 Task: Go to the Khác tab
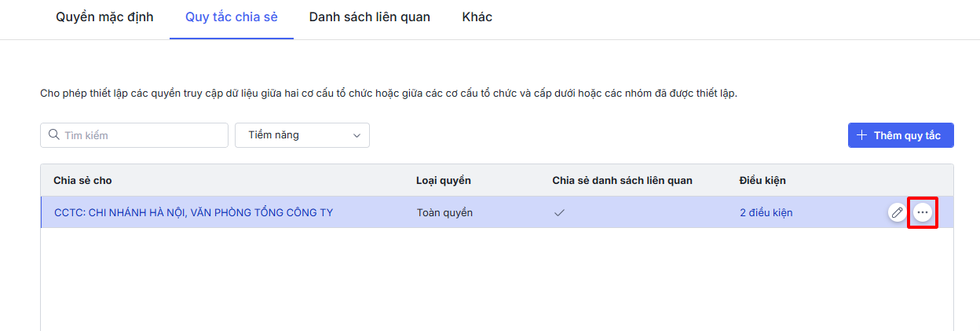(x=477, y=17)
